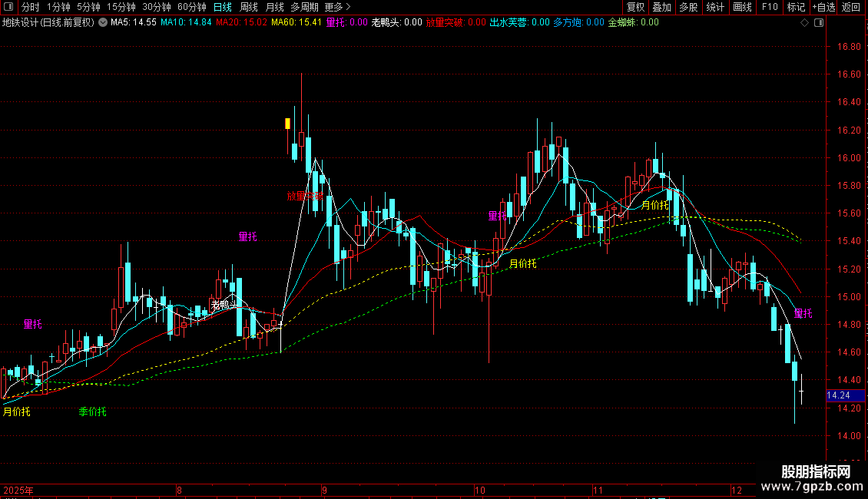Toggle the left sidebar panel icon
The width and height of the screenshot is (868, 499).
click(8, 7)
